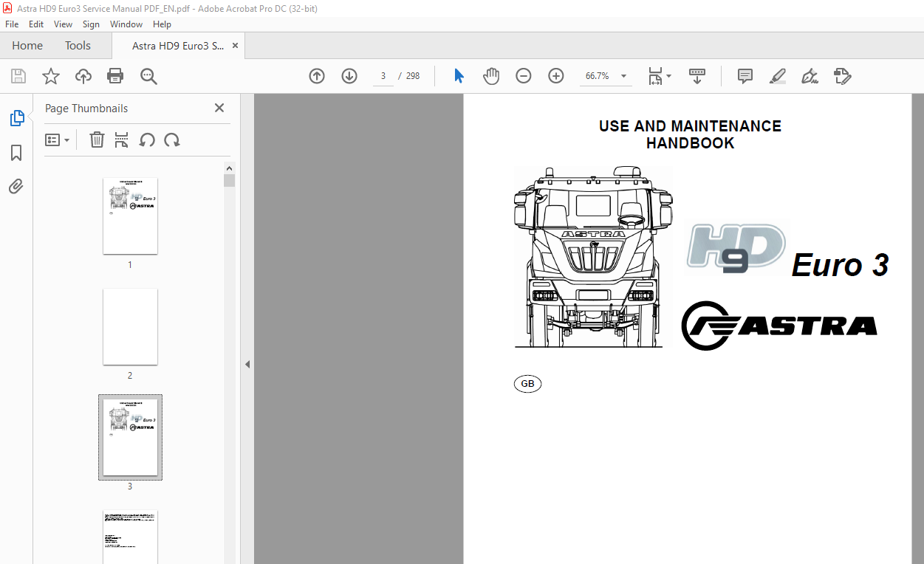This screenshot has width=924, height=564.
Task: Open thumbnails options dropdown menu
Action: pos(58,140)
